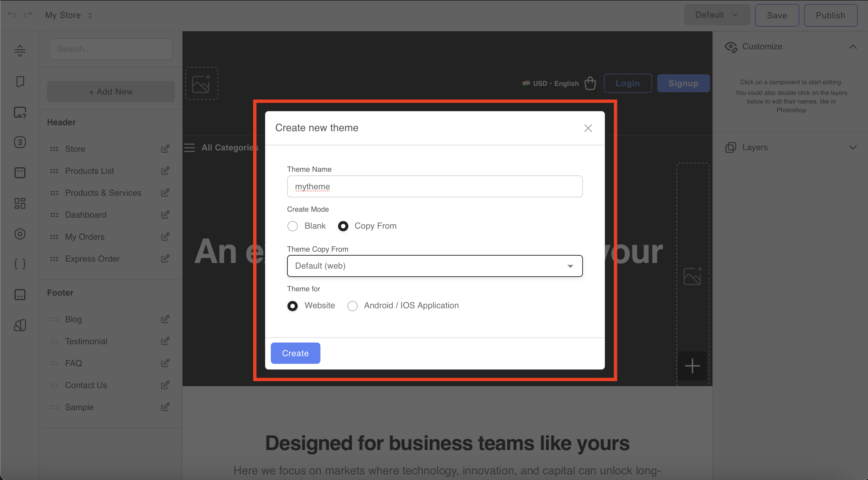Open the widgets grid sidebar icon
Viewport: 868px width, 480px height.
pos(20,203)
